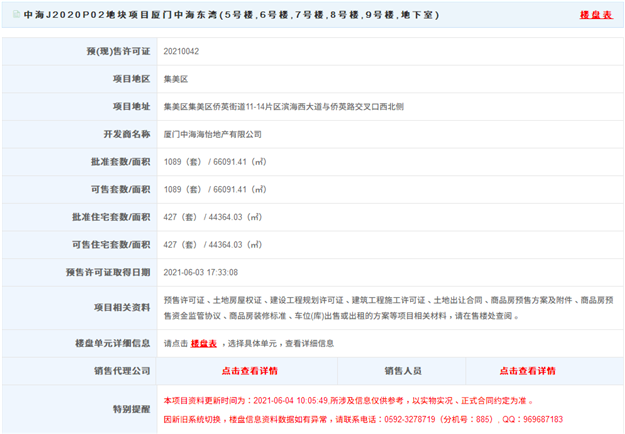The width and height of the screenshot is (625, 434).
Task: Click the 销售代理公司 label
Action: [122, 371]
